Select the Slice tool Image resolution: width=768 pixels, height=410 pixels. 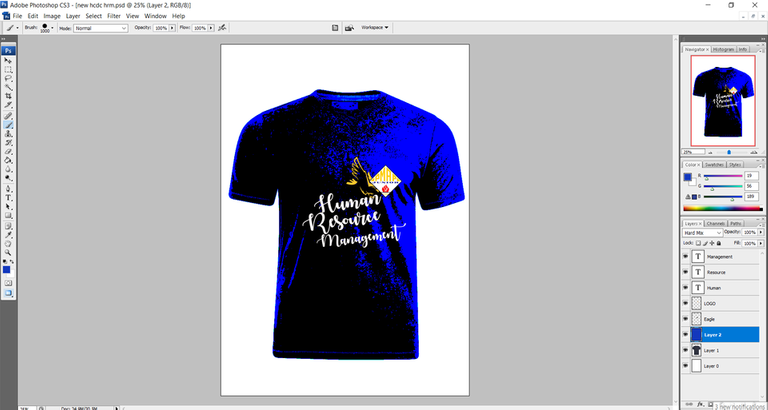coord(8,105)
